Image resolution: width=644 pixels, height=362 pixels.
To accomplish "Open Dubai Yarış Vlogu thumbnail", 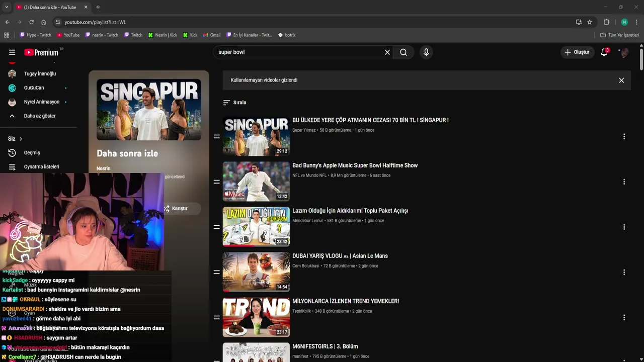I will pos(256,272).
